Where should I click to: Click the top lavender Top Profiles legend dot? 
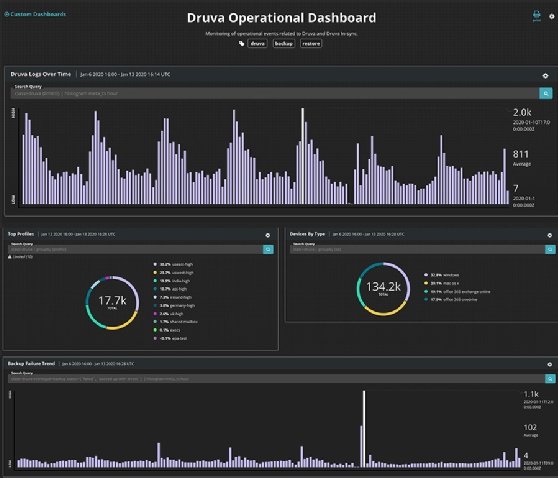(155, 264)
